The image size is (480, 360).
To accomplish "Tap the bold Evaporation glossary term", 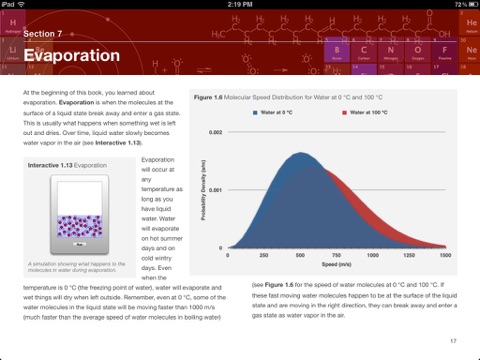I will click(76, 102).
